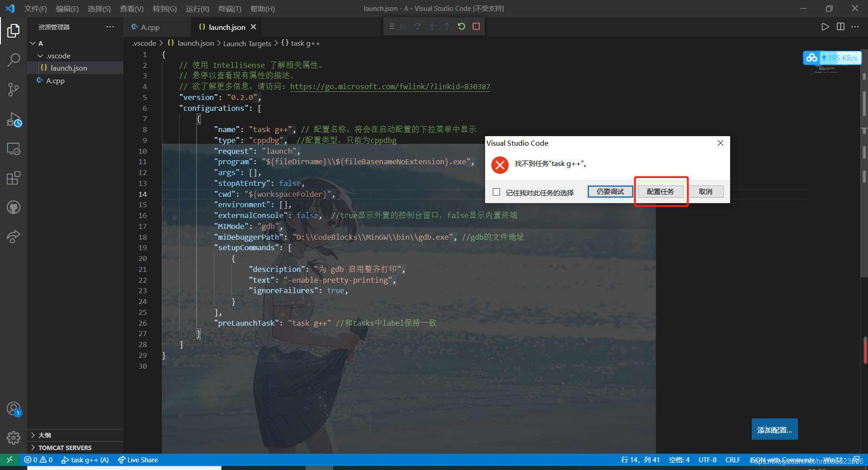Collapse the .vscode folder
868x470 pixels.
40,56
